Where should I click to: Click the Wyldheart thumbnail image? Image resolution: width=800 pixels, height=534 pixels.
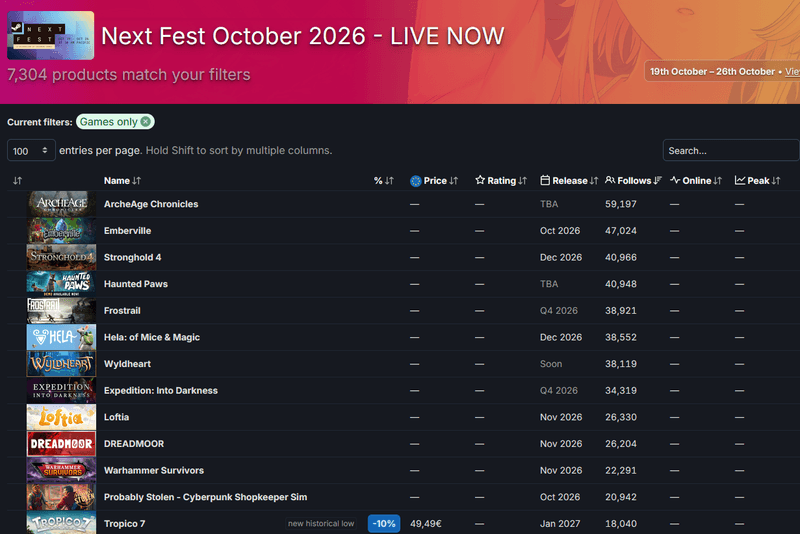[61, 364]
